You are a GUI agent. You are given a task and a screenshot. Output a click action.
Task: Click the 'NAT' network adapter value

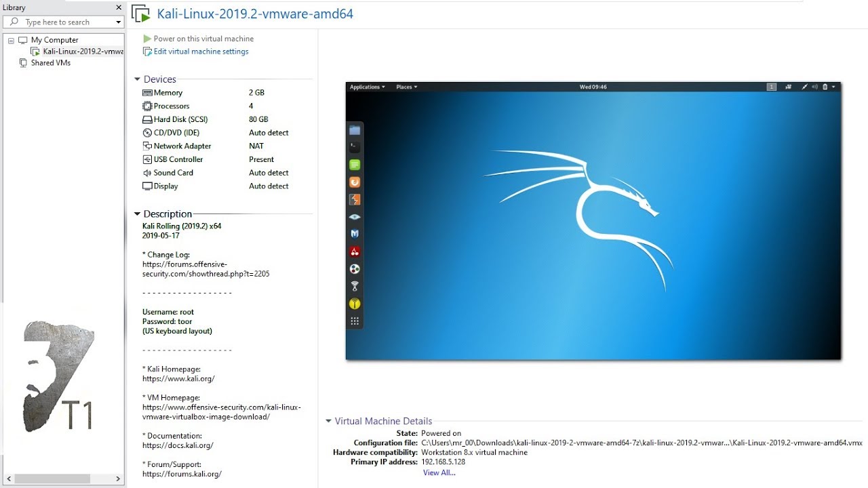pos(256,146)
